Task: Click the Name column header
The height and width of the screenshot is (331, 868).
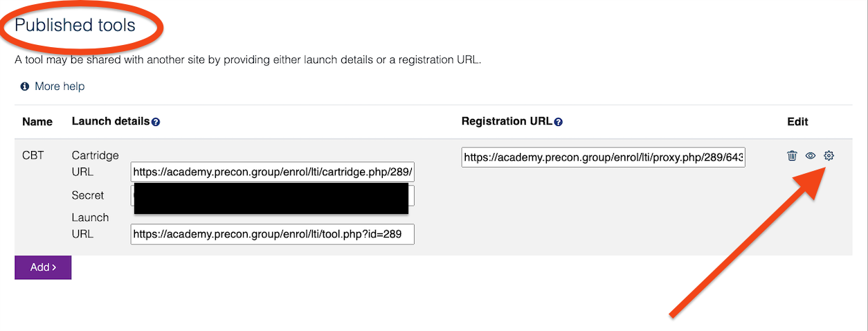Action: click(x=37, y=122)
